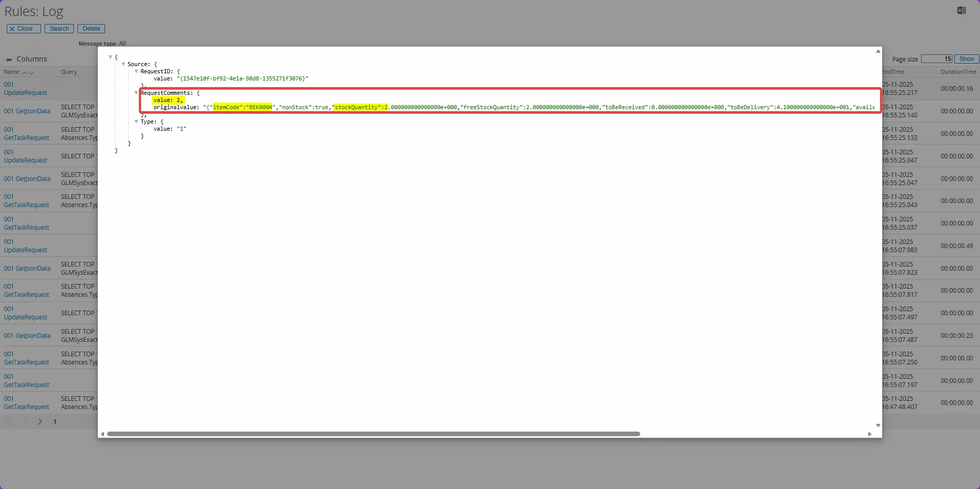The width and height of the screenshot is (980, 489).
Task: Select page number 1 in pagination
Action: click(x=55, y=422)
